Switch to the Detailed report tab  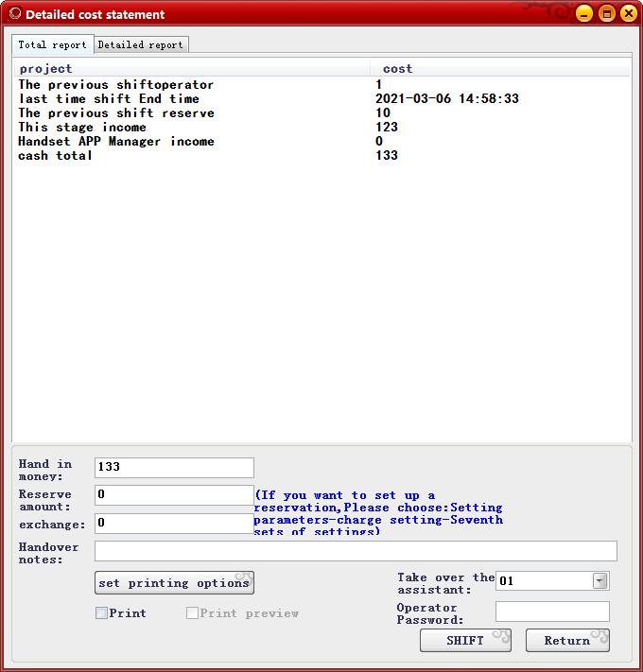[x=141, y=44]
